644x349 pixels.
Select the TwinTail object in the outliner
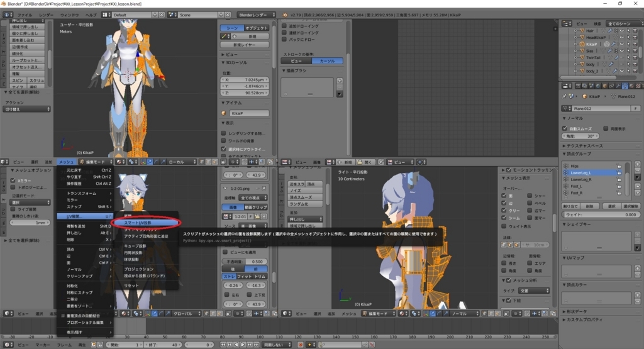point(592,57)
